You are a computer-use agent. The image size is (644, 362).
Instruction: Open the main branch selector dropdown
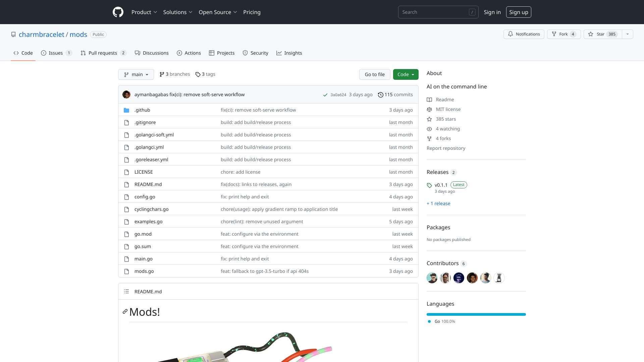coord(136,74)
